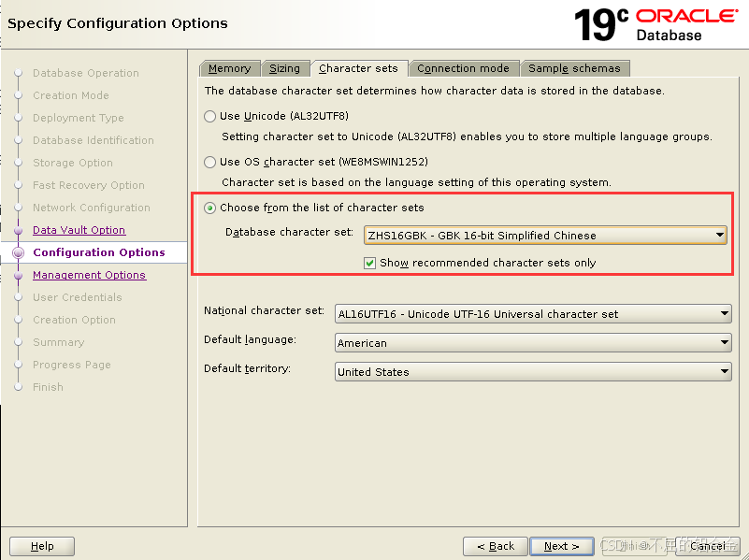
Task: Click the Oracle 19c Database logo
Action: 655,24
